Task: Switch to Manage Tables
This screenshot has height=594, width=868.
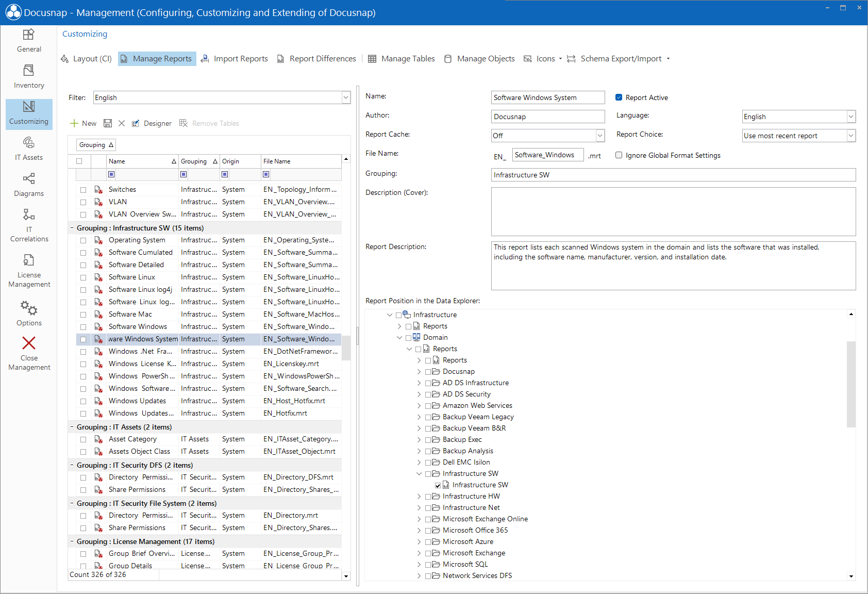Action: coord(402,59)
